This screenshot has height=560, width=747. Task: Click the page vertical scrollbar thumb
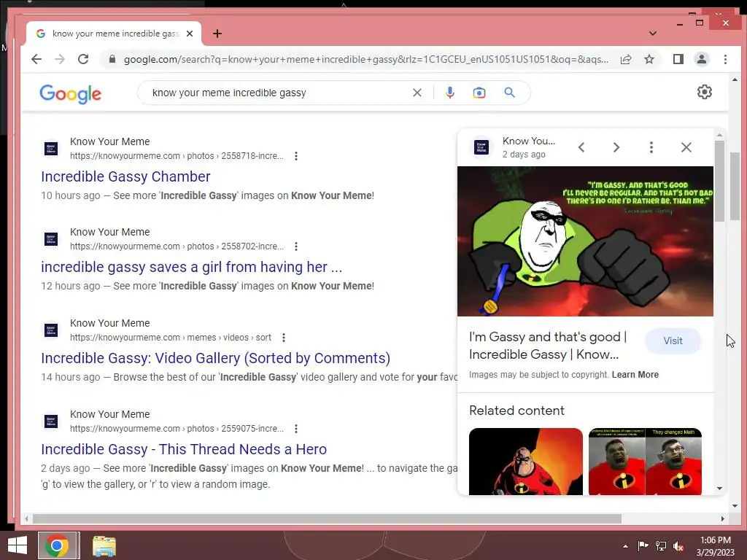(x=735, y=186)
